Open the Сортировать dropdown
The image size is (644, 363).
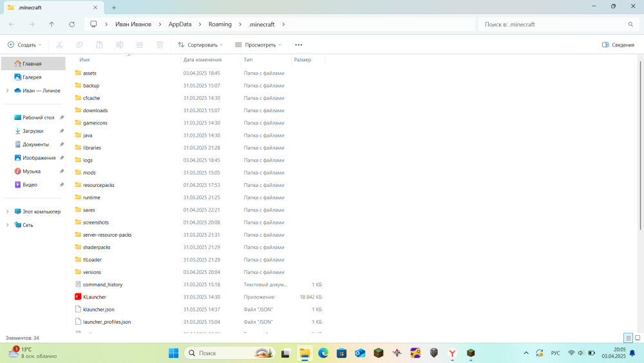pos(200,44)
